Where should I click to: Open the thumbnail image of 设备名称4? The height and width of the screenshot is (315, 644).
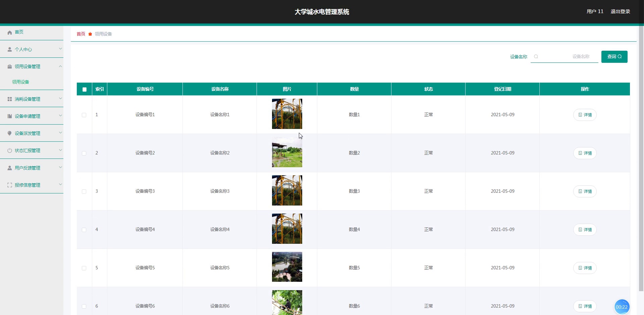(287, 229)
